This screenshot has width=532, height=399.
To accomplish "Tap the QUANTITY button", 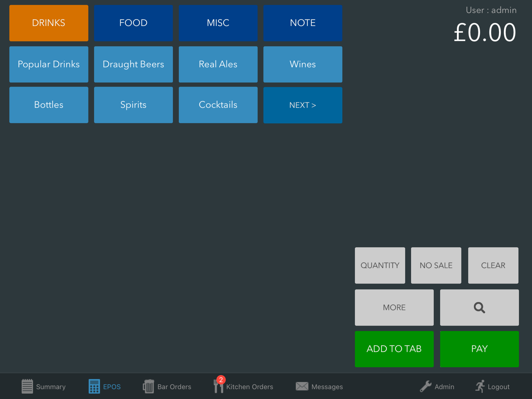I will click(380, 265).
